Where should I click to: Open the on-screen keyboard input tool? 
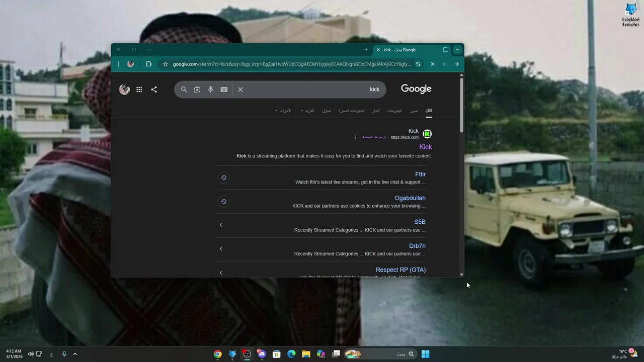[224, 89]
